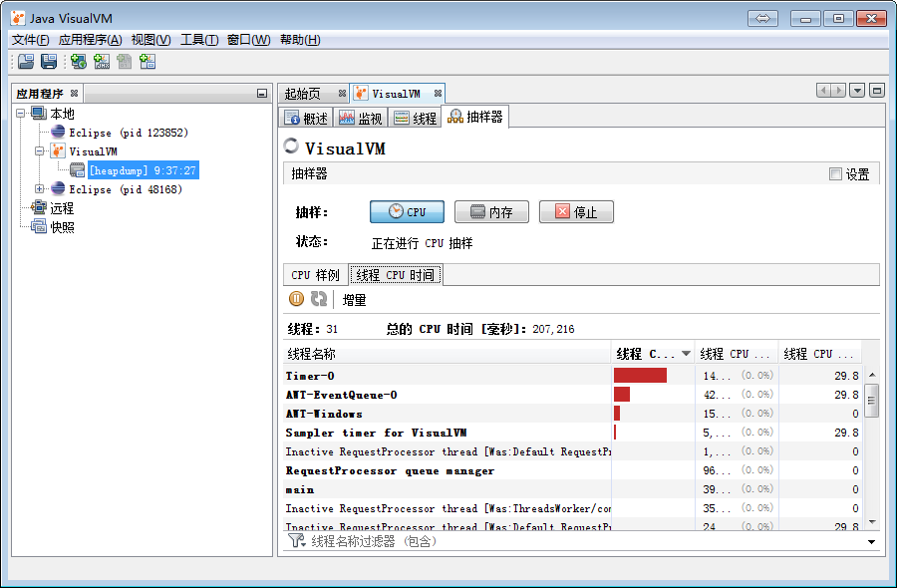The height and width of the screenshot is (588, 897).
Task: Select the main thread row
Action: pyautogui.click(x=572, y=489)
